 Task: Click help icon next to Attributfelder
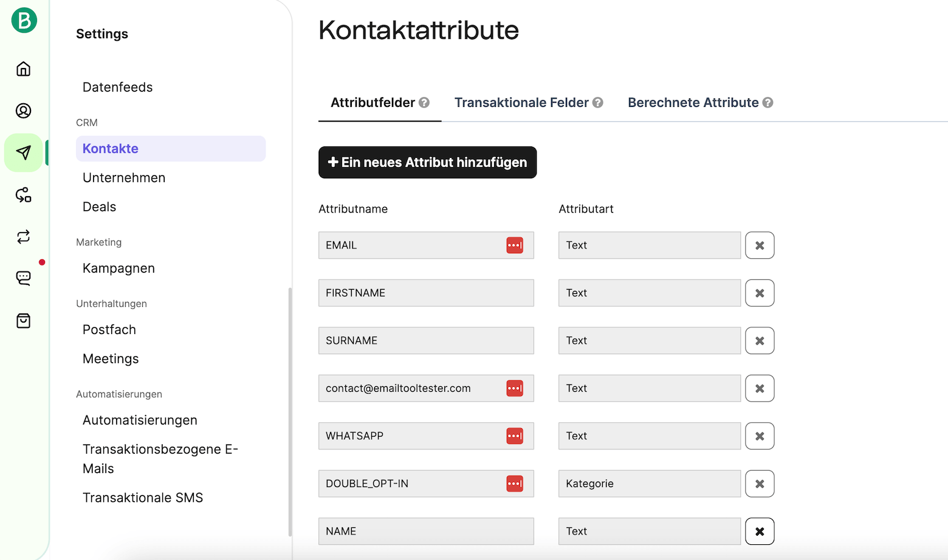tap(424, 103)
